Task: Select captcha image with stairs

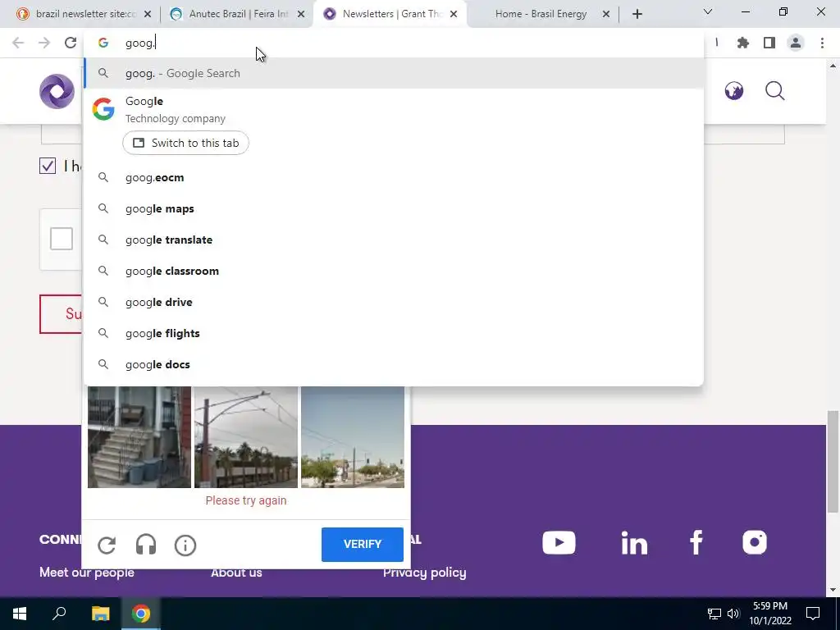Action: 139,437
